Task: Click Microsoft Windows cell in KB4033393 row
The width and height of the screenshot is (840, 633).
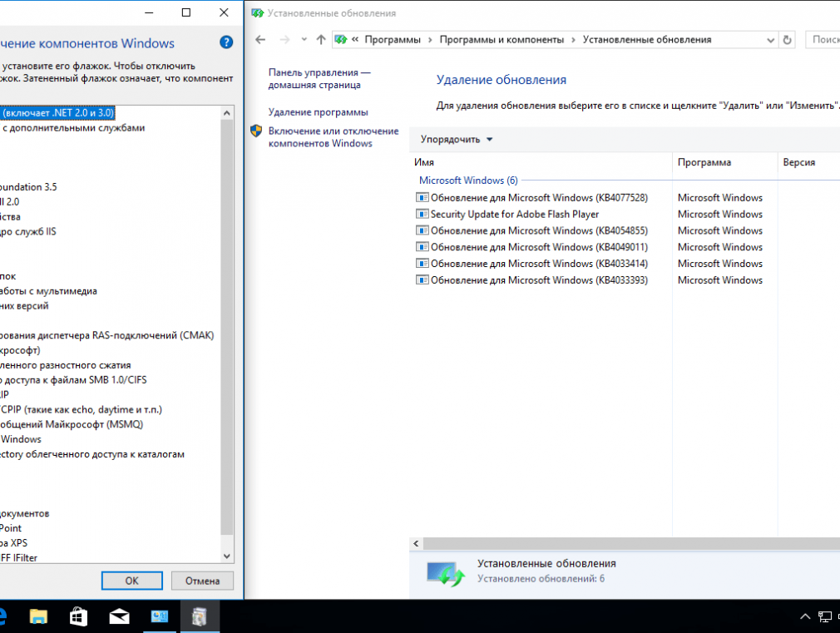Action: pyautogui.click(x=719, y=280)
